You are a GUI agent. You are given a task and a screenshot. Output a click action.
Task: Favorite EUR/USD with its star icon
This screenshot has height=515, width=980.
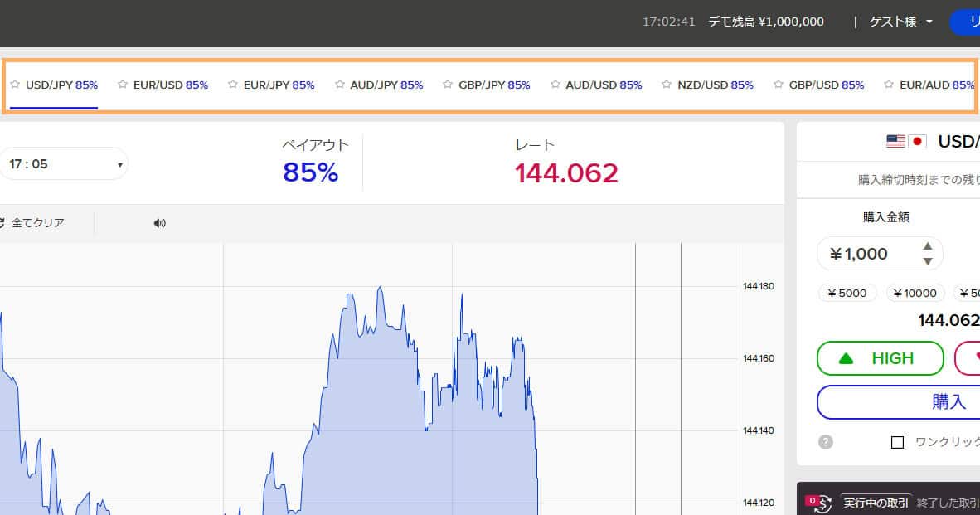123,85
